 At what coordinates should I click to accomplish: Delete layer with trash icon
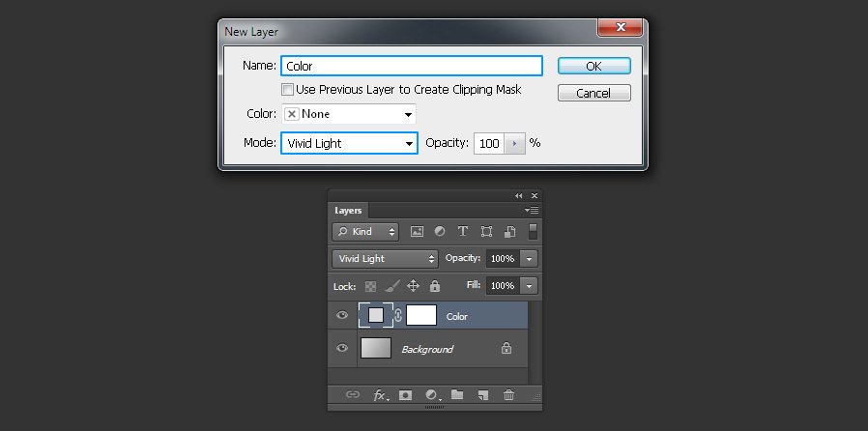508,395
